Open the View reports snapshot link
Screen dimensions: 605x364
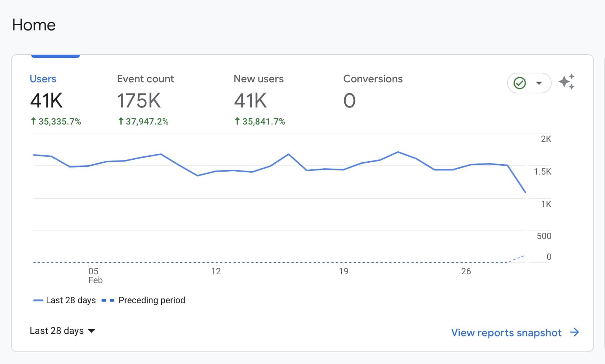(506, 332)
